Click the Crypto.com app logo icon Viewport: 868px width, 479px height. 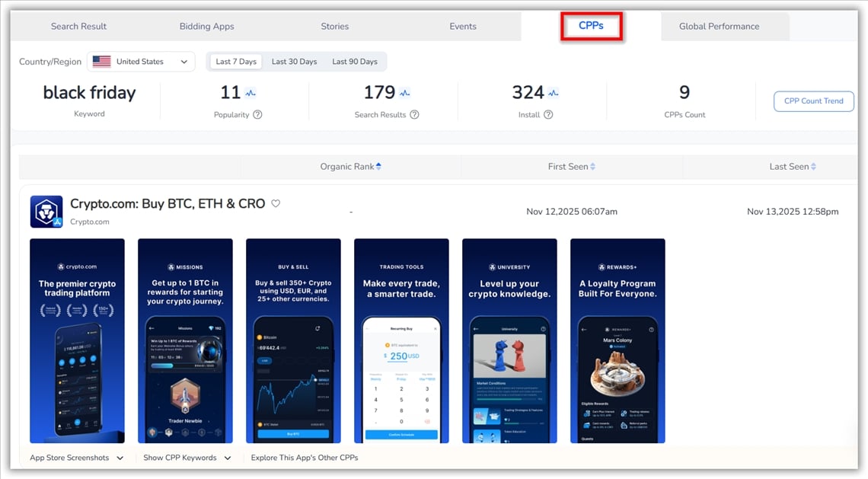(46, 212)
